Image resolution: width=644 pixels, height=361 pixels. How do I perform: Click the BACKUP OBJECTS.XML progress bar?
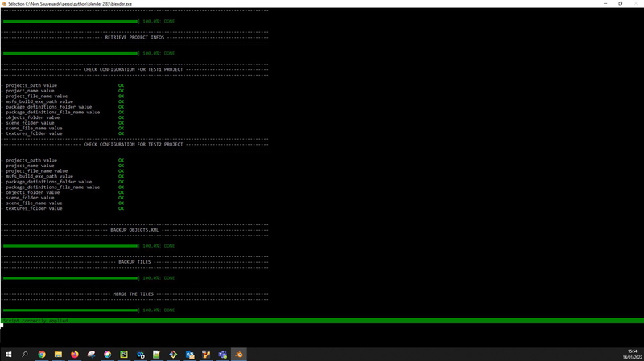click(70, 246)
